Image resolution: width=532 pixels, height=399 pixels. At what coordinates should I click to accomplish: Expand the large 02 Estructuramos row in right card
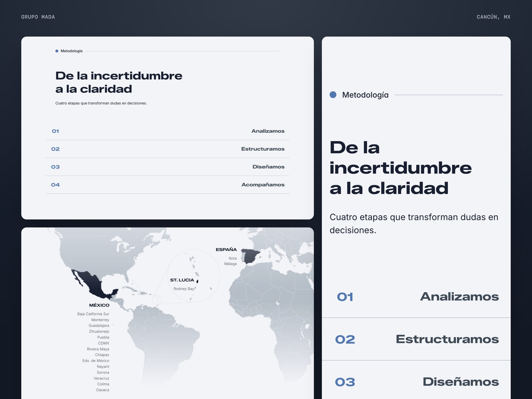[x=416, y=339]
